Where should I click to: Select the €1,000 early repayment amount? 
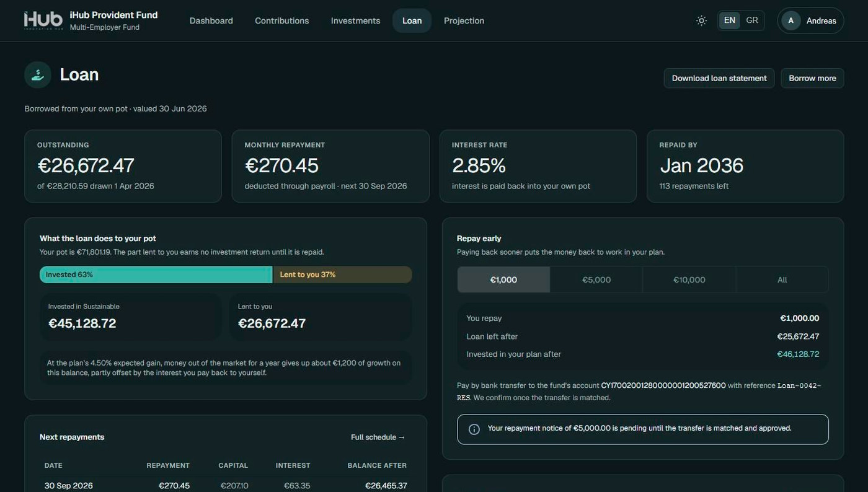[503, 279]
